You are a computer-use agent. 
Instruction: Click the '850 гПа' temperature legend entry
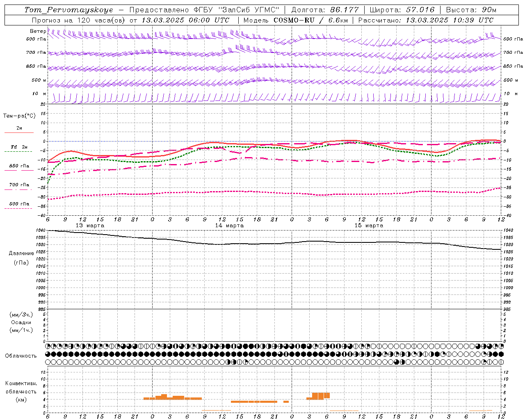(19, 166)
